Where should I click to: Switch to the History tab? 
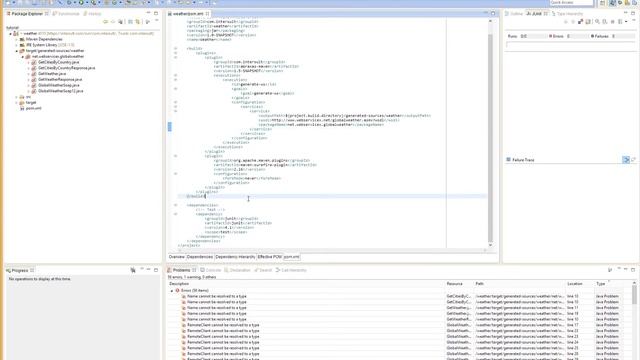92,14
